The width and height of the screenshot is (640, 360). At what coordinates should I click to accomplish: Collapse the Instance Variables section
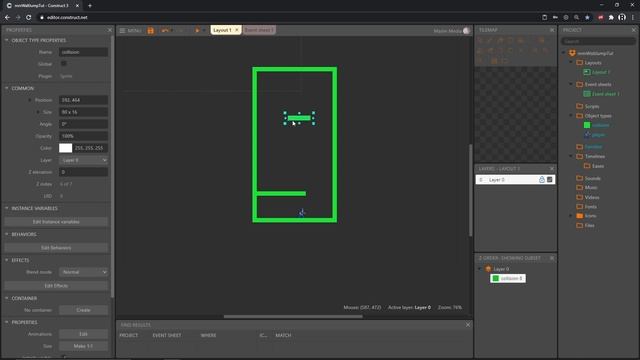click(x=7, y=208)
